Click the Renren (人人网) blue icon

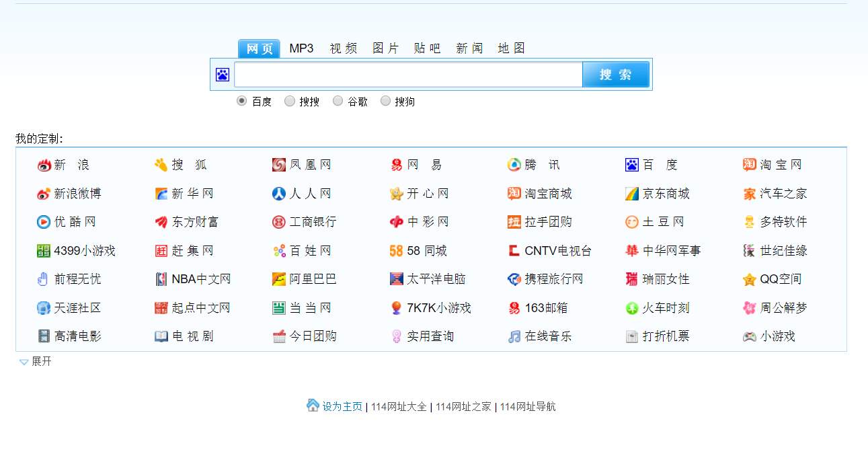[279, 194]
